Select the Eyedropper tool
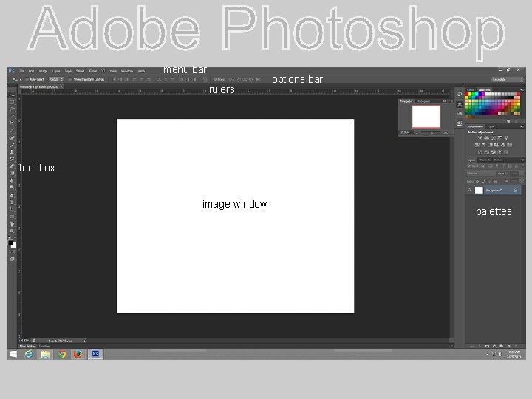Image resolution: width=532 pixels, height=399 pixels. click(12, 131)
